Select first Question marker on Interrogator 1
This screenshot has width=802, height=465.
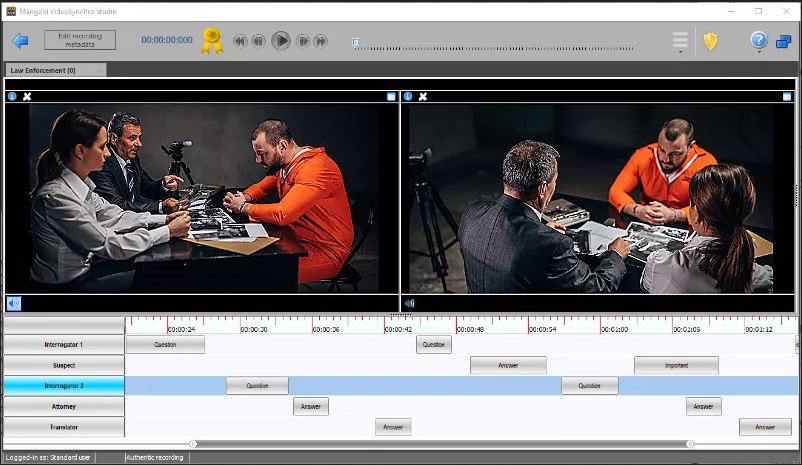pyautogui.click(x=165, y=345)
